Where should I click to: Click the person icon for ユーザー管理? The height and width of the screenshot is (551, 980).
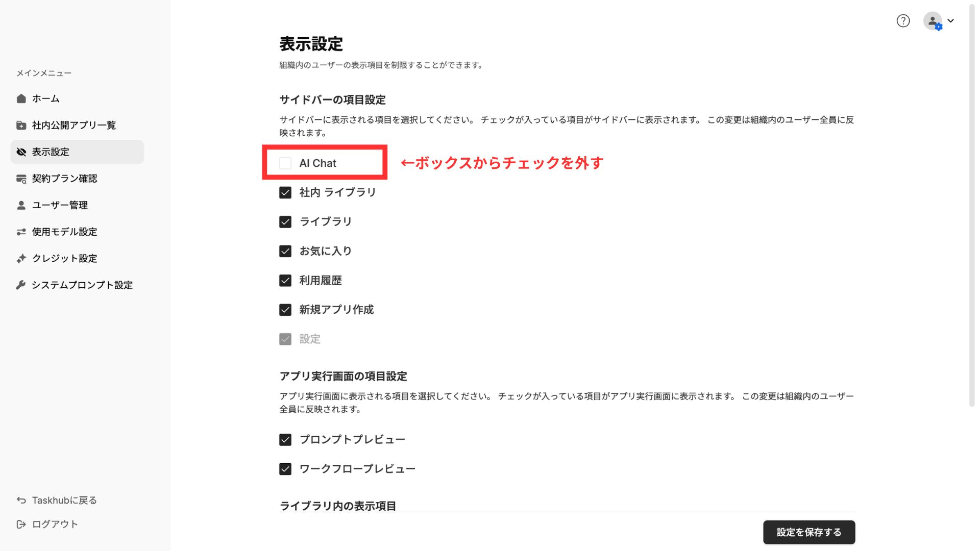(21, 205)
